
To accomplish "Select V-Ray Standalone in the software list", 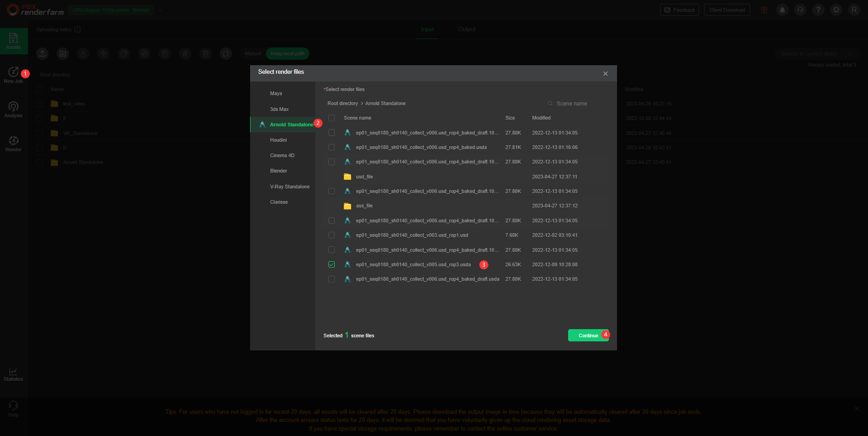I will click(283, 187).
